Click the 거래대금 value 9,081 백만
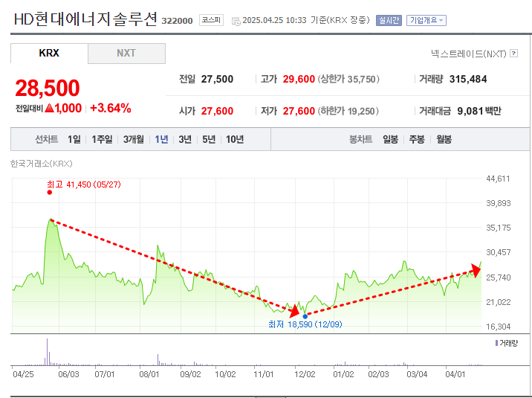 [x=479, y=111]
